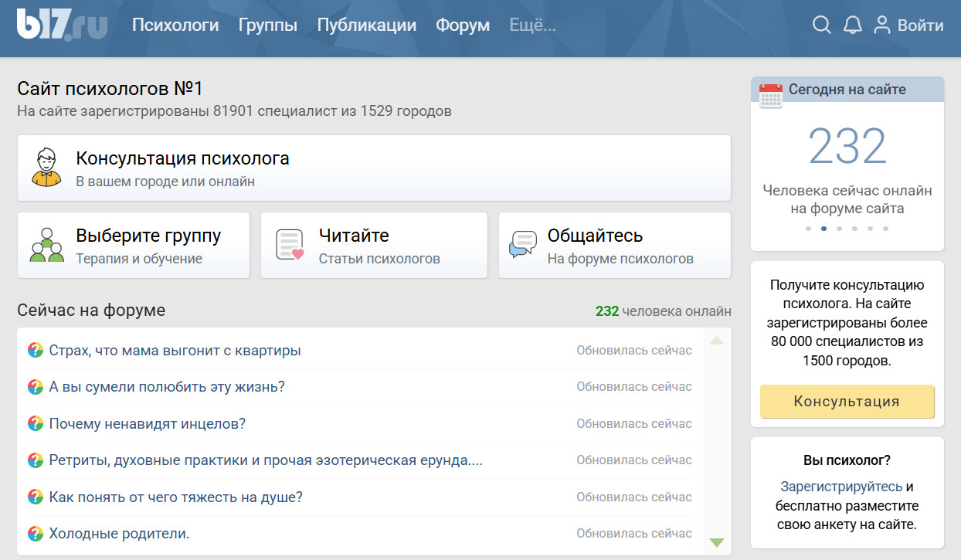Click the green group people icon
The width and height of the screenshot is (961, 560).
[x=46, y=246]
